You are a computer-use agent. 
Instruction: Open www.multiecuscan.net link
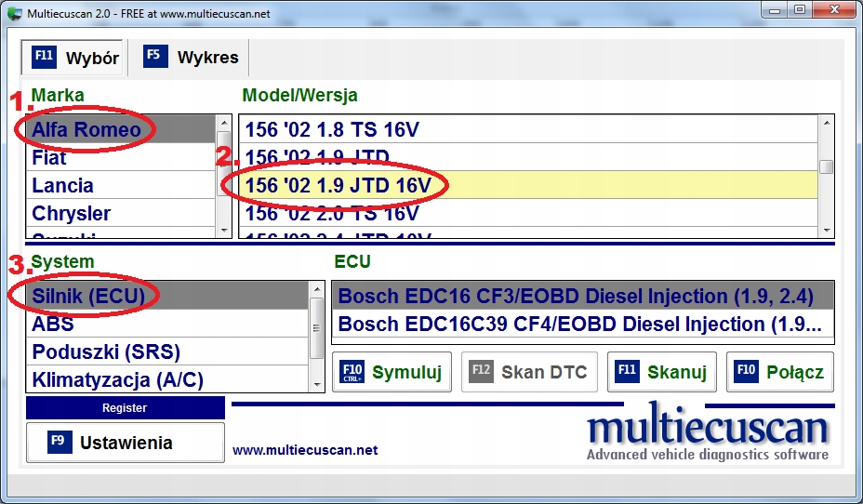305,450
